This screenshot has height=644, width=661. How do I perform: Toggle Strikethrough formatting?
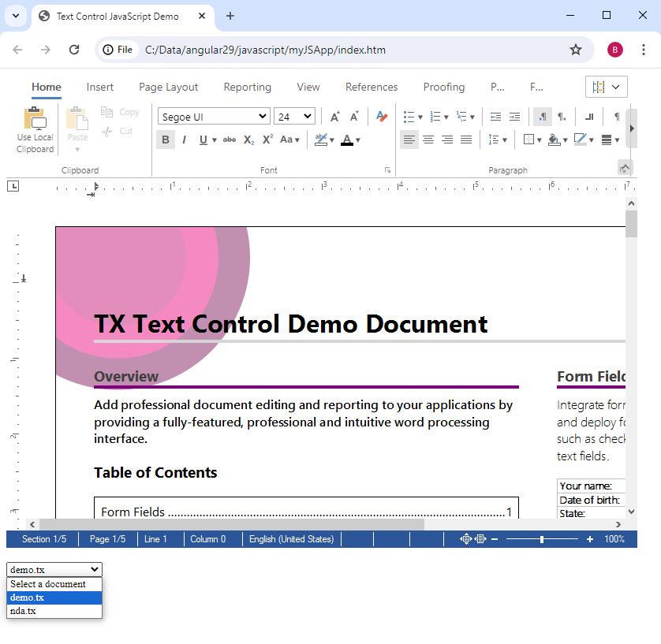[x=230, y=140]
